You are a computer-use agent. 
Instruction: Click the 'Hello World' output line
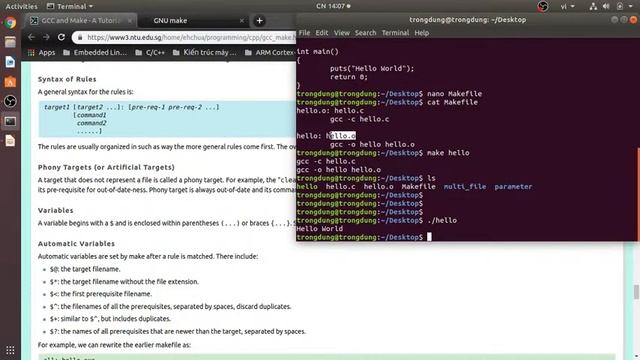click(320, 229)
